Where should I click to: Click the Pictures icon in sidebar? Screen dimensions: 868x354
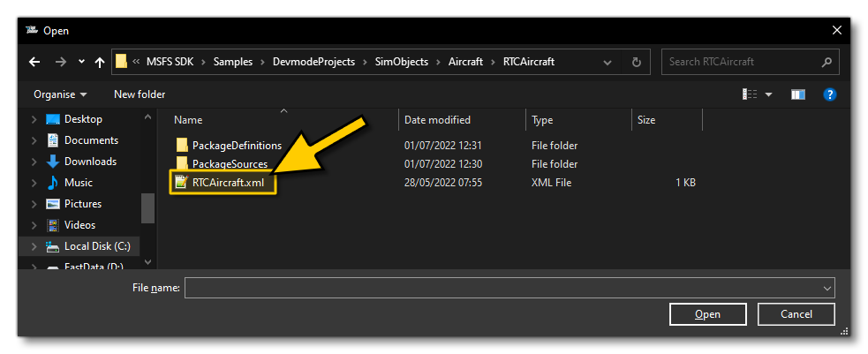(53, 204)
